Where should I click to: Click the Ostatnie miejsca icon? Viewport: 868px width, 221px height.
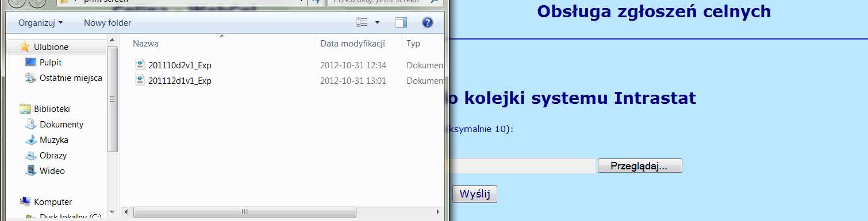(x=30, y=78)
